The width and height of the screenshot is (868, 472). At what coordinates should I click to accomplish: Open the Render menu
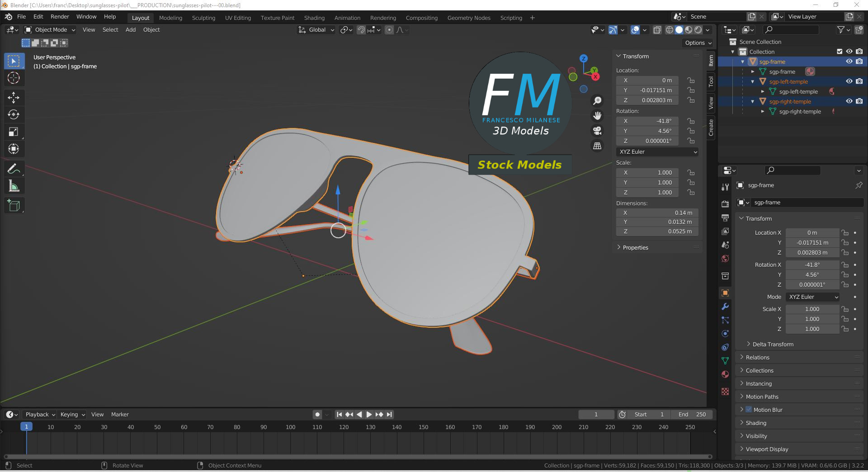tap(60, 17)
